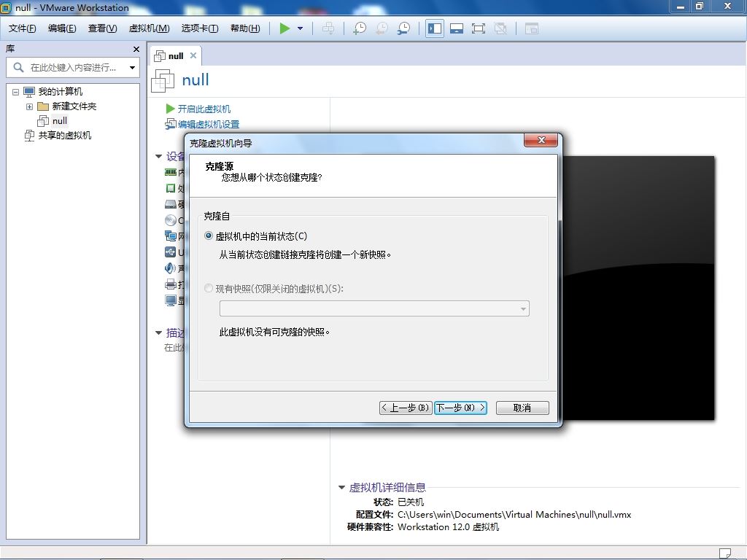
Task: Click the USB controller device icon
Action: [x=171, y=252]
